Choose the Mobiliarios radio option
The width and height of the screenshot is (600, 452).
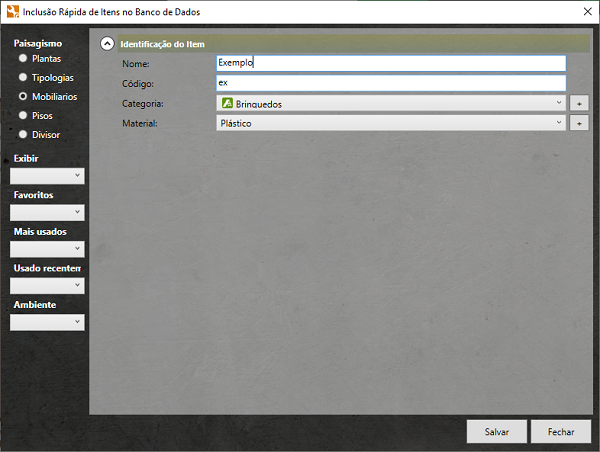pos(23,97)
